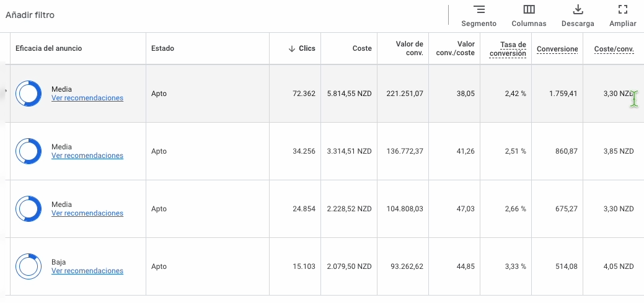This screenshot has width=644, height=303.
Task: Open the Segmento options icon
Action: (479, 10)
